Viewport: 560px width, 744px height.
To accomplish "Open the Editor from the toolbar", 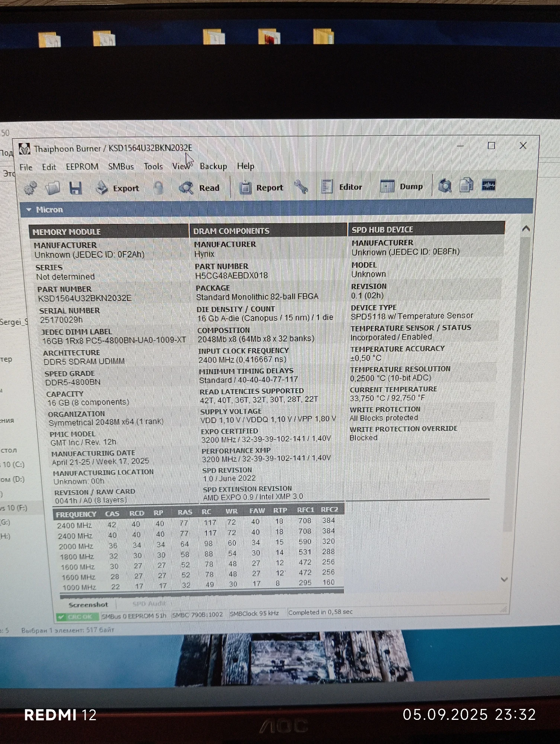I will 342,186.
